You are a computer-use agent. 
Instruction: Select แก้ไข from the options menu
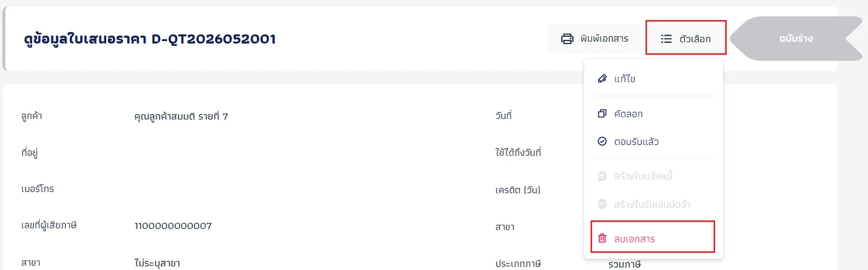point(653,79)
